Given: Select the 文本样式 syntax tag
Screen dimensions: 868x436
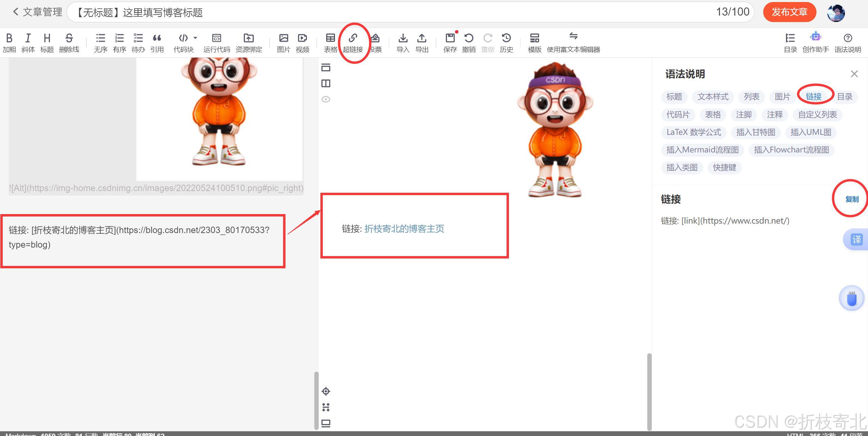Looking at the screenshot, I should pos(713,97).
